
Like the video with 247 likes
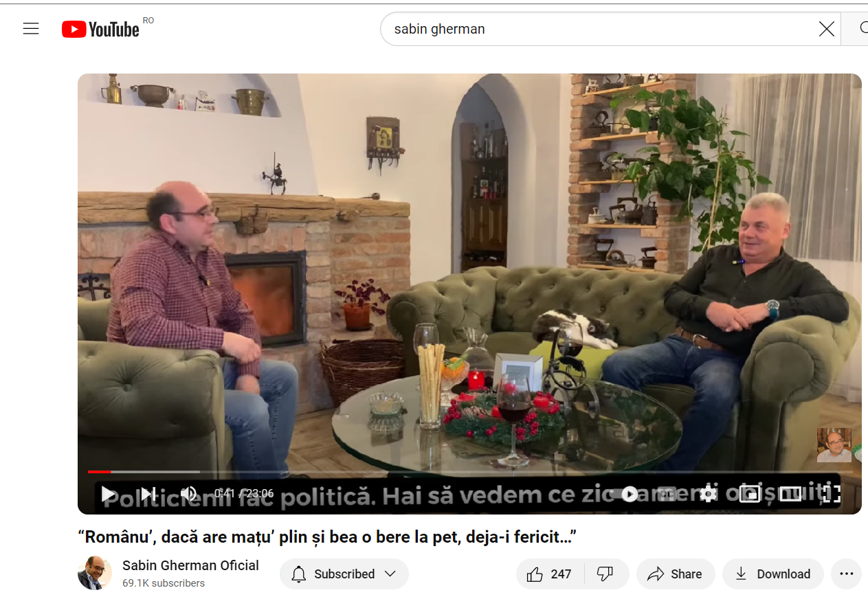[550, 574]
